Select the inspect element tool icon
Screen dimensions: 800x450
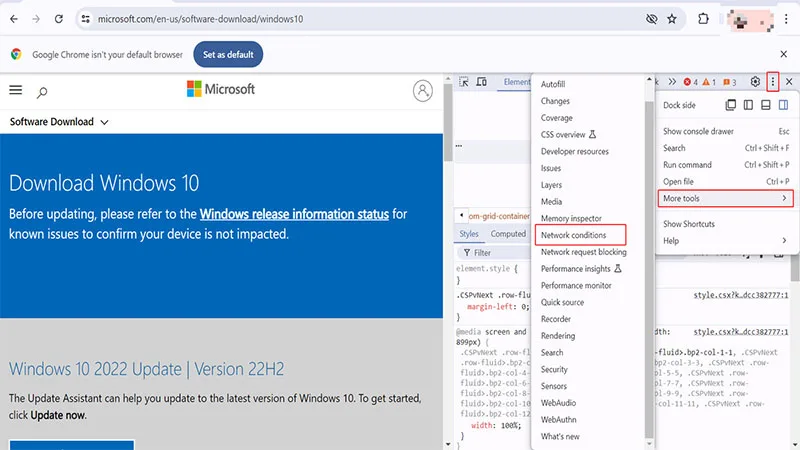[x=464, y=82]
